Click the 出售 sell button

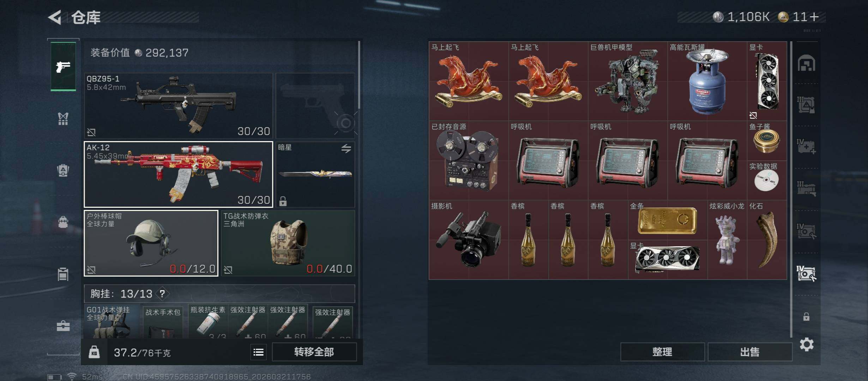[750, 352]
